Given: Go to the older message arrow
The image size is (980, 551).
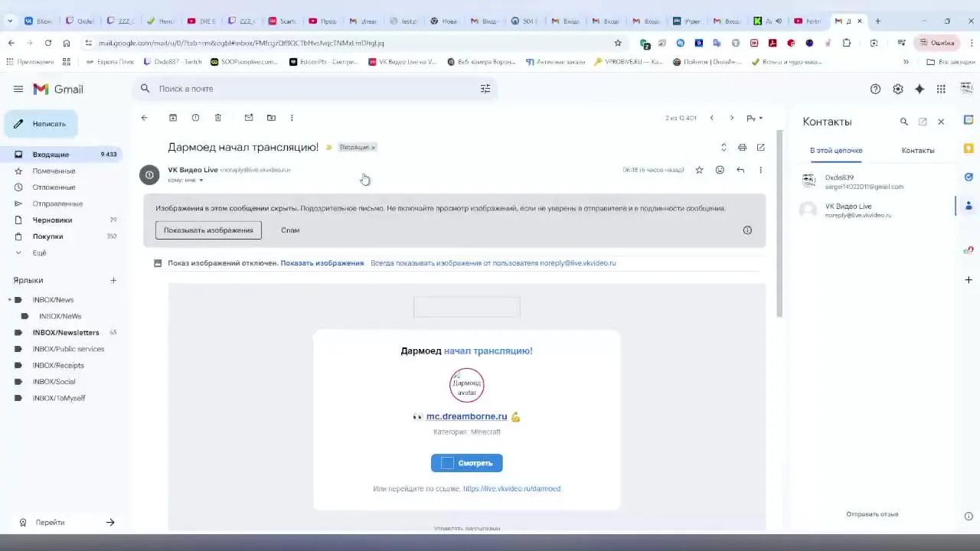Looking at the screenshot, I should [x=732, y=118].
